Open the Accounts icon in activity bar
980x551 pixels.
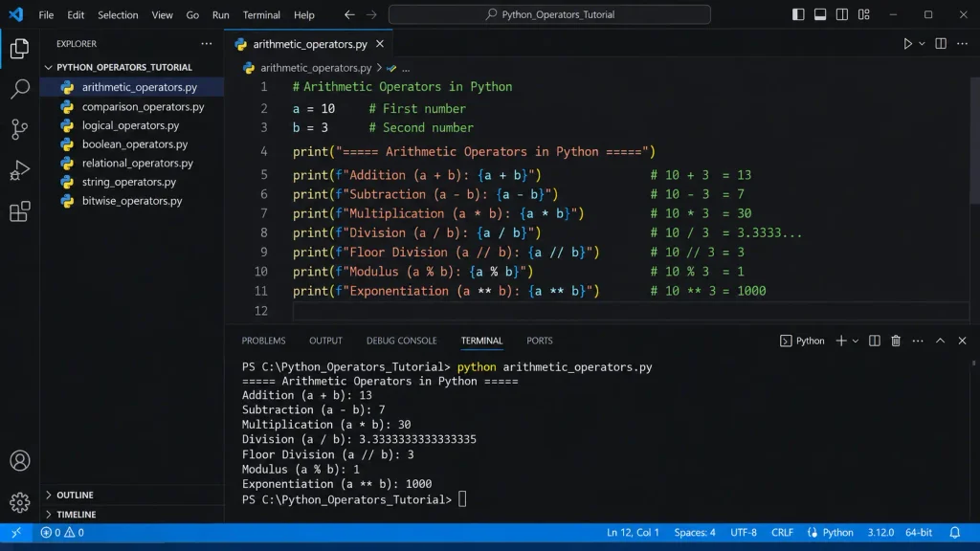coord(19,460)
